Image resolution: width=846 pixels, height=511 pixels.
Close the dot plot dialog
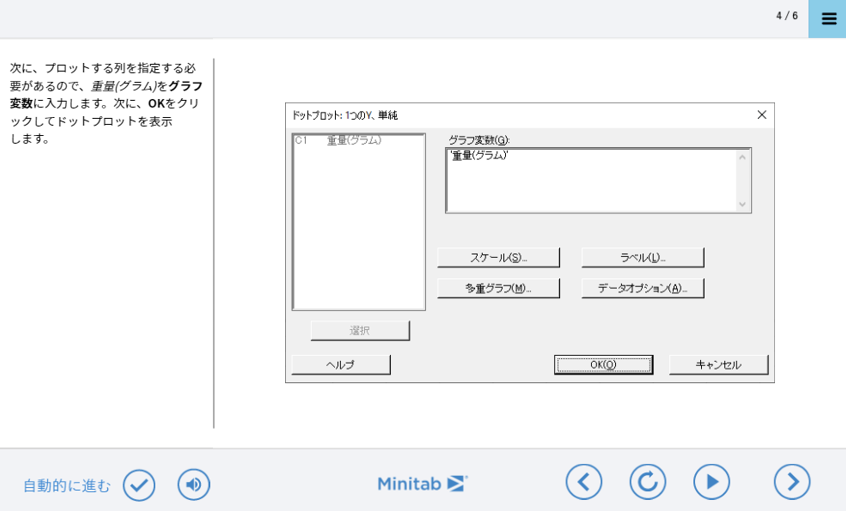761,115
